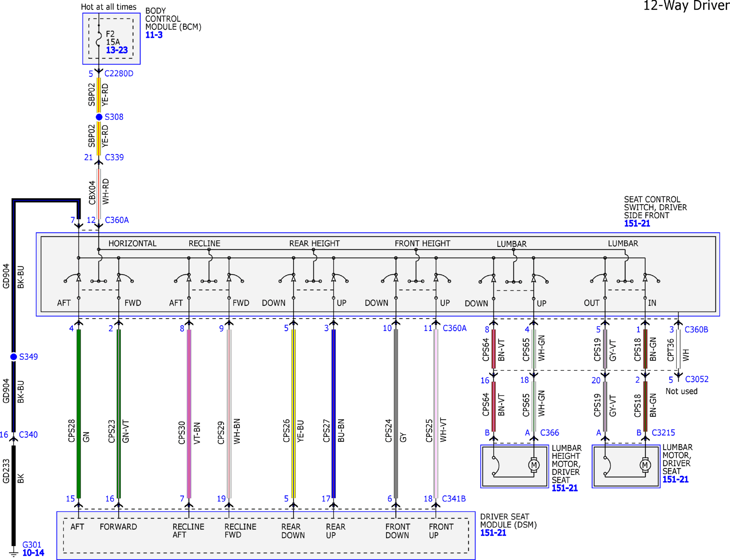Screen dimensions: 730x560
Task: Click the yellow CPS26 YE-BU wire
Action: [x=293, y=414]
